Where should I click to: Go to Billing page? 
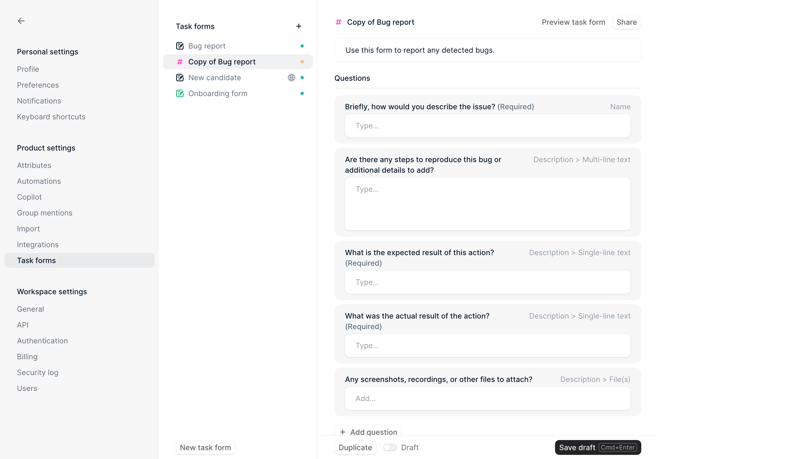pos(27,356)
